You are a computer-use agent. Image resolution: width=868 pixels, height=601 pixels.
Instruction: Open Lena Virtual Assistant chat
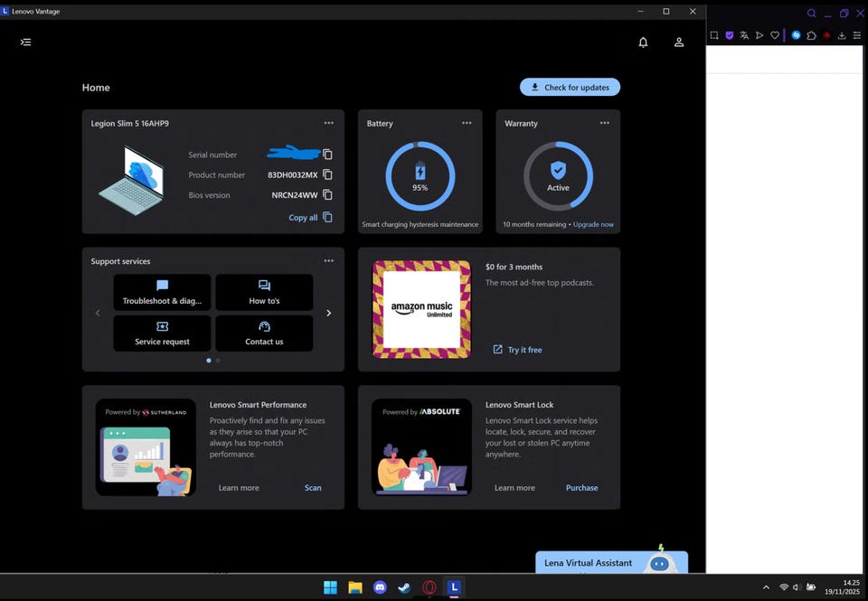(612, 562)
